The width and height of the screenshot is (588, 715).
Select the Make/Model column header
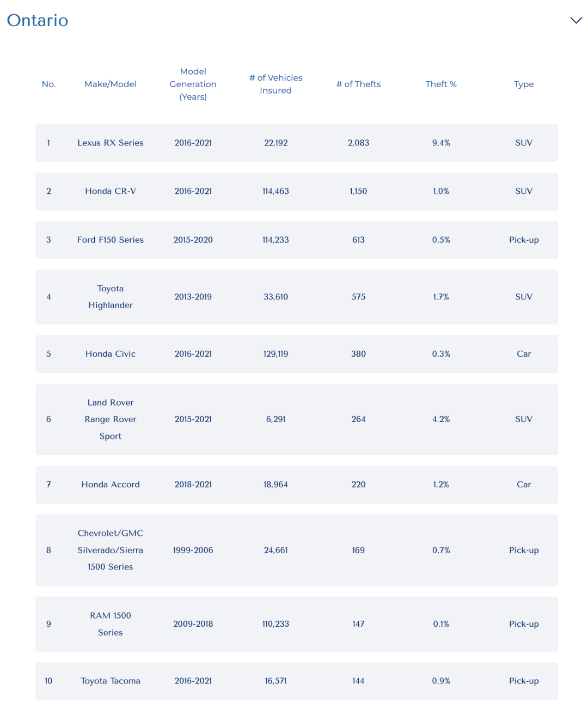coord(111,84)
